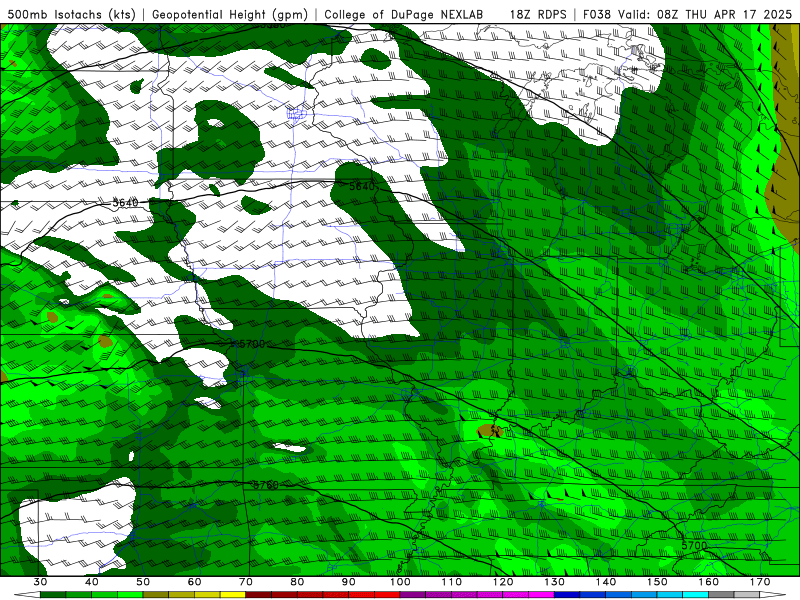Image resolution: width=800 pixels, height=600 pixels.
Task: Pick the cyan swatch just before 160
Action: point(695,594)
